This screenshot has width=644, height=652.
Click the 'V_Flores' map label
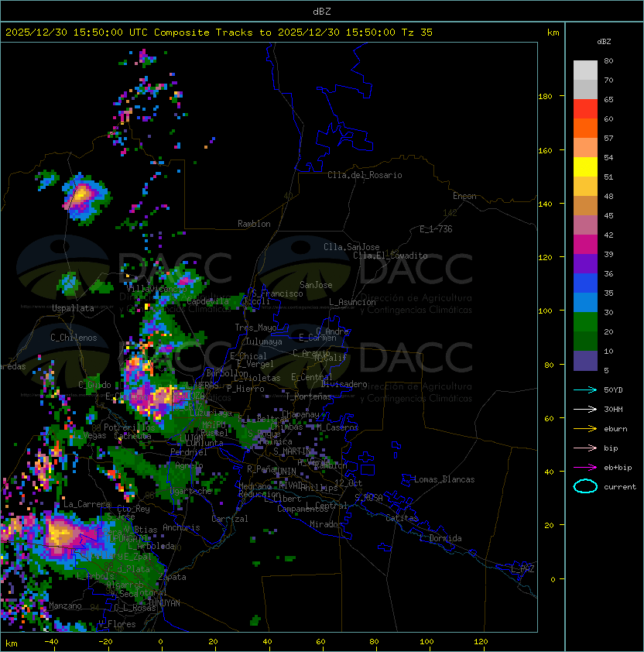pyautogui.click(x=117, y=624)
